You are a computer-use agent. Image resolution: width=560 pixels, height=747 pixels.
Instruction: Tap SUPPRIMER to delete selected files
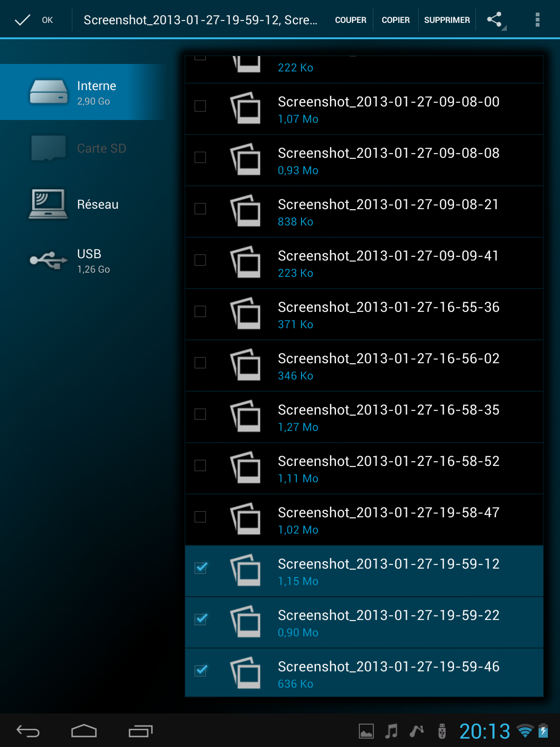pyautogui.click(x=447, y=20)
